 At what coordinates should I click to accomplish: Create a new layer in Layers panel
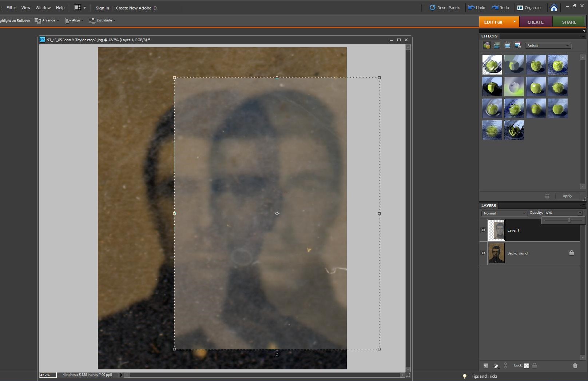pyautogui.click(x=486, y=365)
